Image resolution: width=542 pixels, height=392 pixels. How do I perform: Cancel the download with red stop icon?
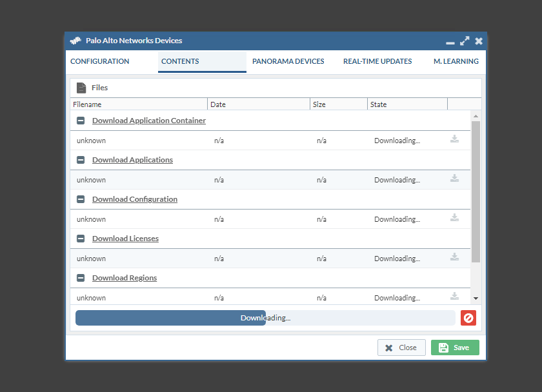[x=468, y=318]
